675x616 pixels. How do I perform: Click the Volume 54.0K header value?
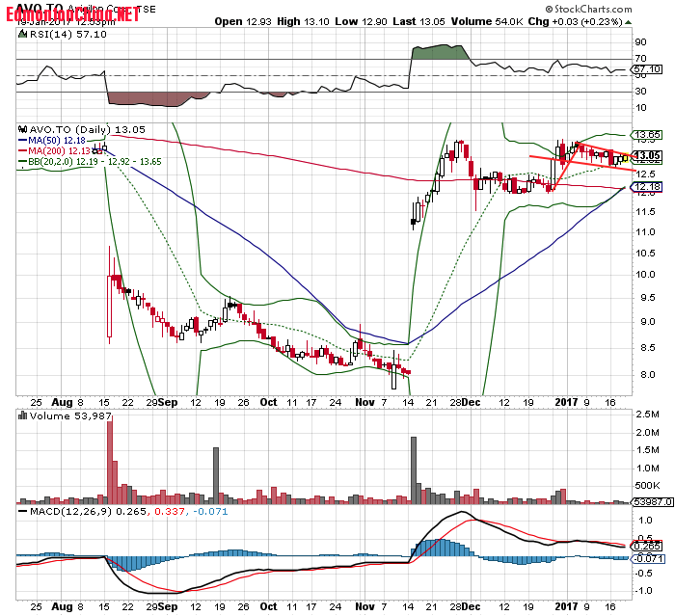click(x=486, y=21)
